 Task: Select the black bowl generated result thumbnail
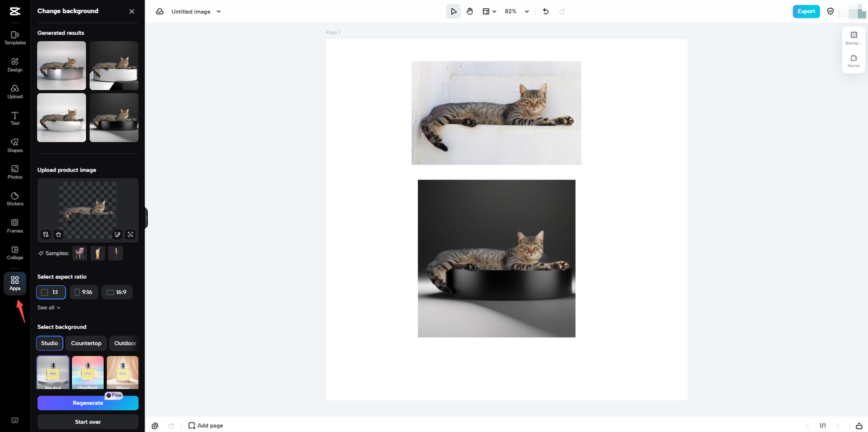(x=114, y=117)
